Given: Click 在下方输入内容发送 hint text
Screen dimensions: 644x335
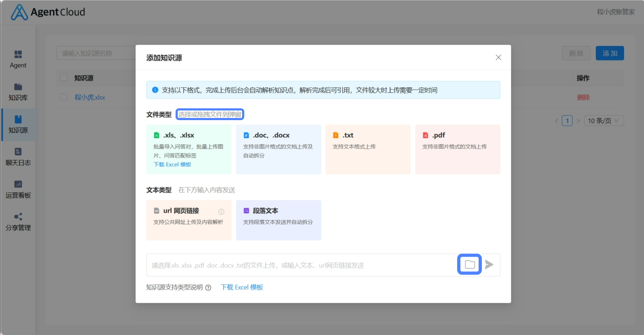Looking at the screenshot, I should [x=207, y=190].
